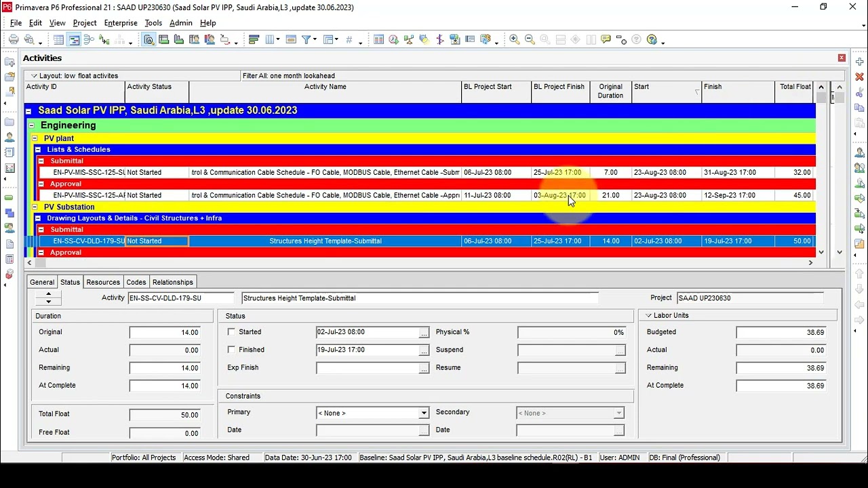Click the Started date browse button

pyautogui.click(x=424, y=333)
